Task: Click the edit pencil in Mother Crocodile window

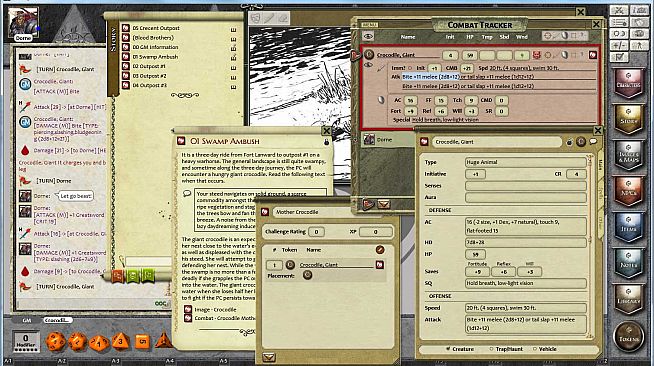Action: tap(380, 250)
